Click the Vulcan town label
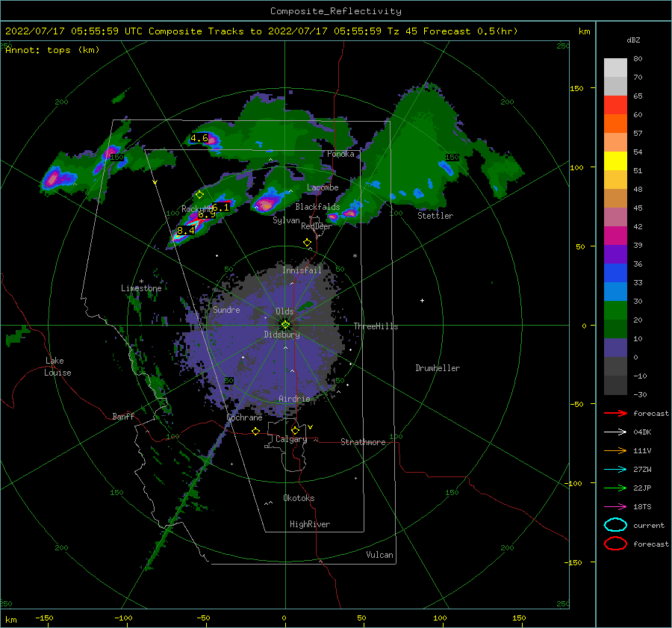This screenshot has height=628, width=672. pos(380,555)
